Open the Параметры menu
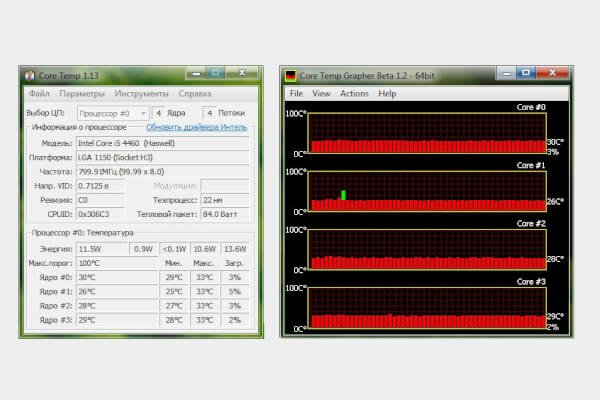Image resolution: width=600 pixels, height=400 pixels. (82, 93)
